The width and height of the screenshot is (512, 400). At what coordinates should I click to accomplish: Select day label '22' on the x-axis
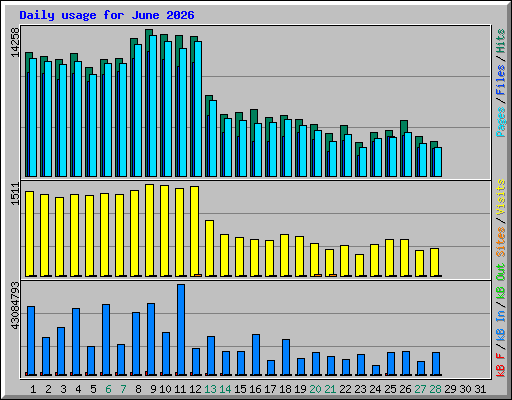[345, 389]
